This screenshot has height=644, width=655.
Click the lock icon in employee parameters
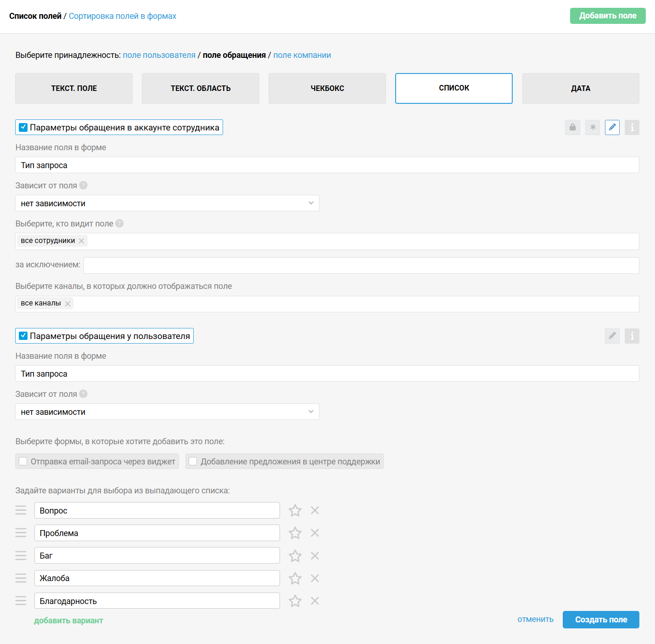[572, 127]
